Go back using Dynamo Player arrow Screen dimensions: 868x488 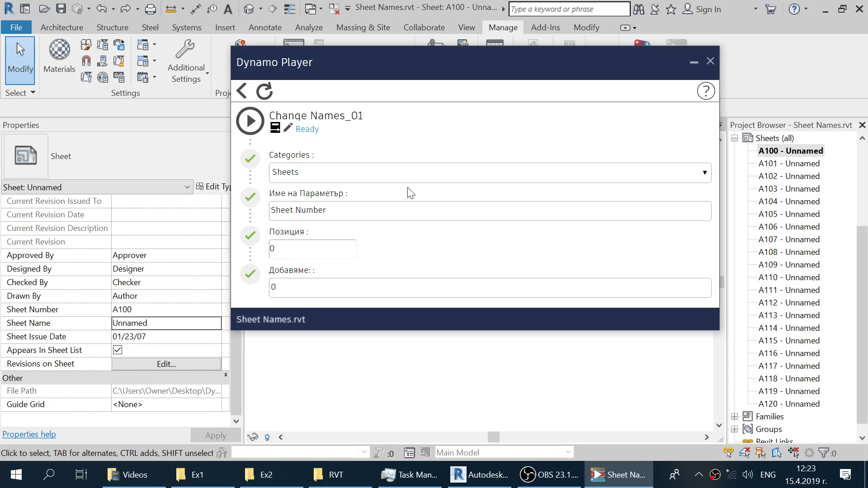click(x=242, y=91)
